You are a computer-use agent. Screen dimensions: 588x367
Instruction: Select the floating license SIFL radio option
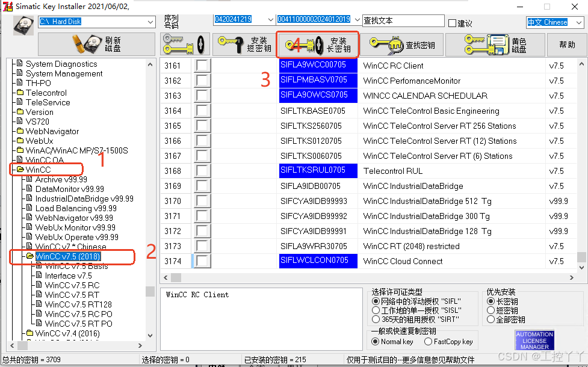pos(376,301)
